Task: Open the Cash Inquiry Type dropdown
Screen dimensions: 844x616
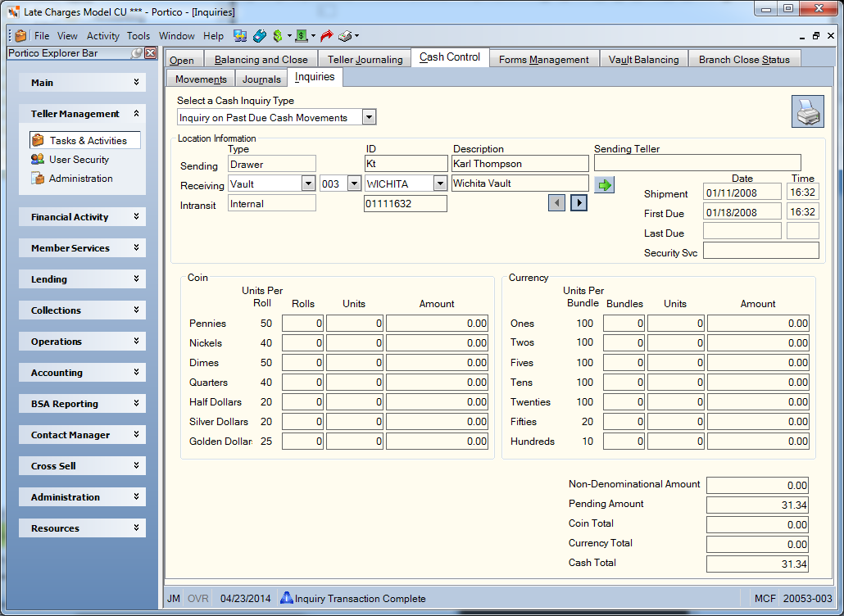Action: (x=369, y=117)
